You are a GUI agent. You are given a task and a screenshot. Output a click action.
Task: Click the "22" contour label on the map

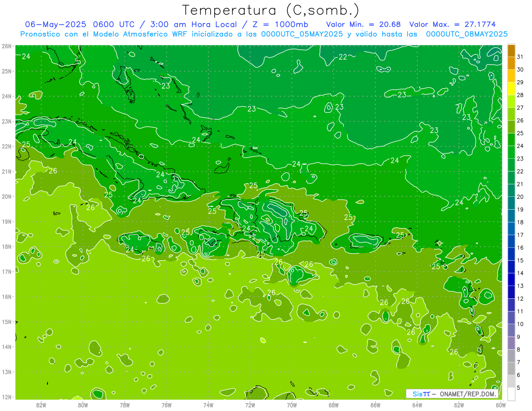(343, 57)
